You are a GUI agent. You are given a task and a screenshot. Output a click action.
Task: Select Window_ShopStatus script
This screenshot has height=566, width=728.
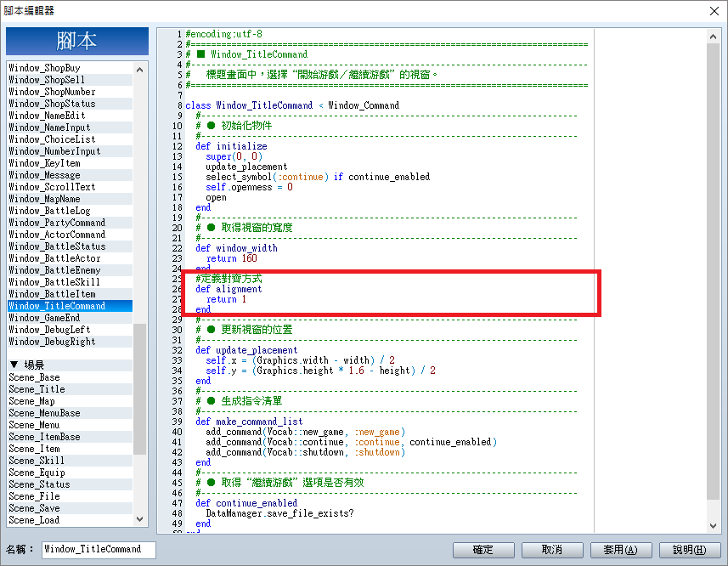click(71, 104)
